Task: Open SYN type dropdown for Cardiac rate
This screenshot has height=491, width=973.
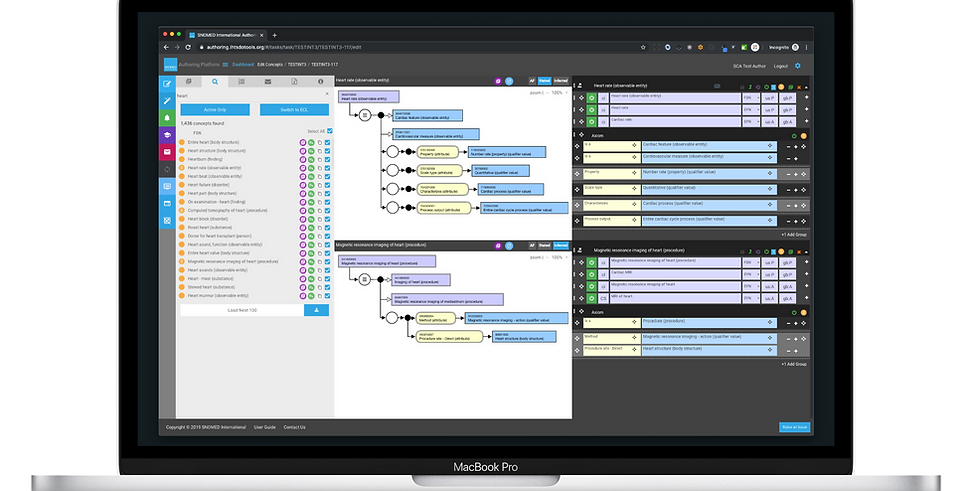Action: click(751, 122)
